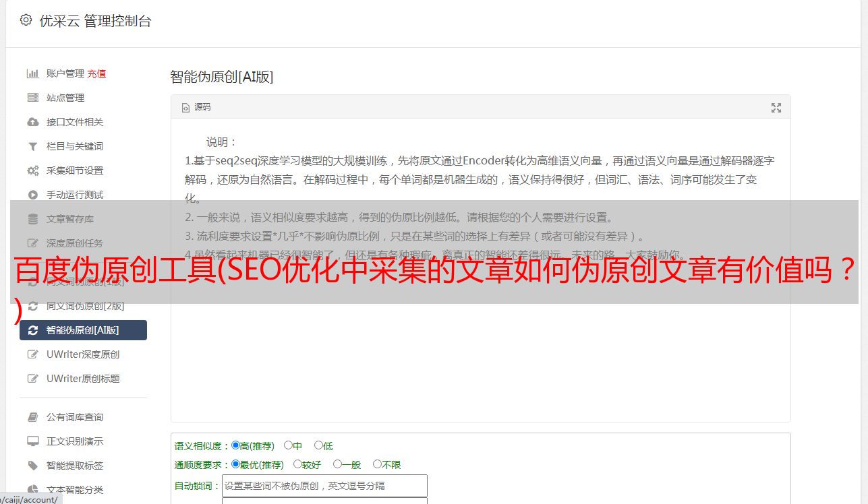Select 低 for 语义相似度
The image size is (868, 504).
(318, 445)
